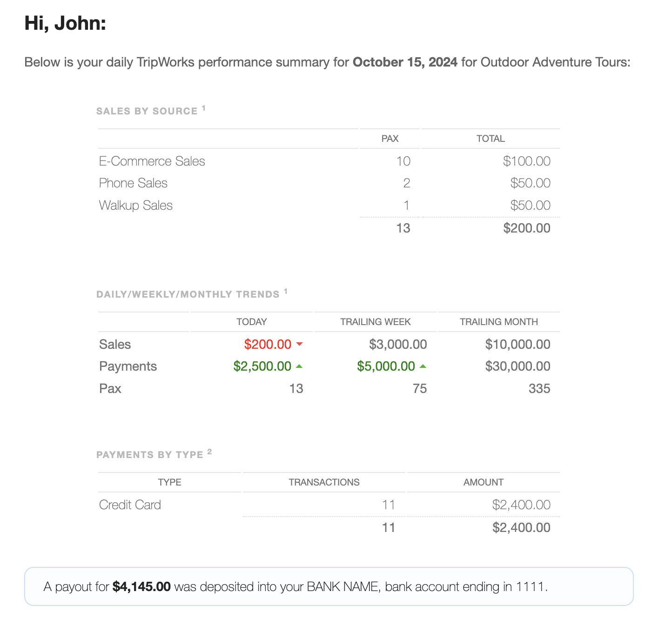Select the E-Commerce Sales row label

(152, 161)
